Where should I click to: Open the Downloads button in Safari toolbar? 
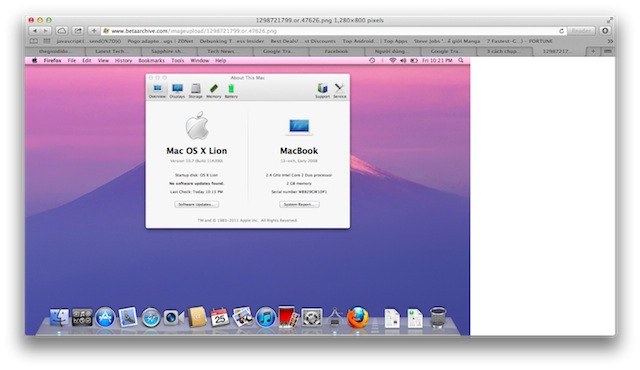(x=605, y=31)
